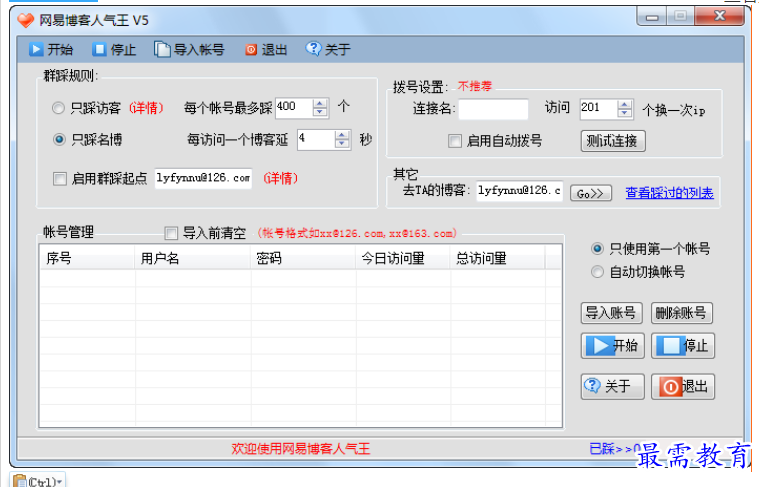This screenshot has height=487, width=759.
Task: Click the 导入账号 button on the right
Action: click(x=611, y=313)
